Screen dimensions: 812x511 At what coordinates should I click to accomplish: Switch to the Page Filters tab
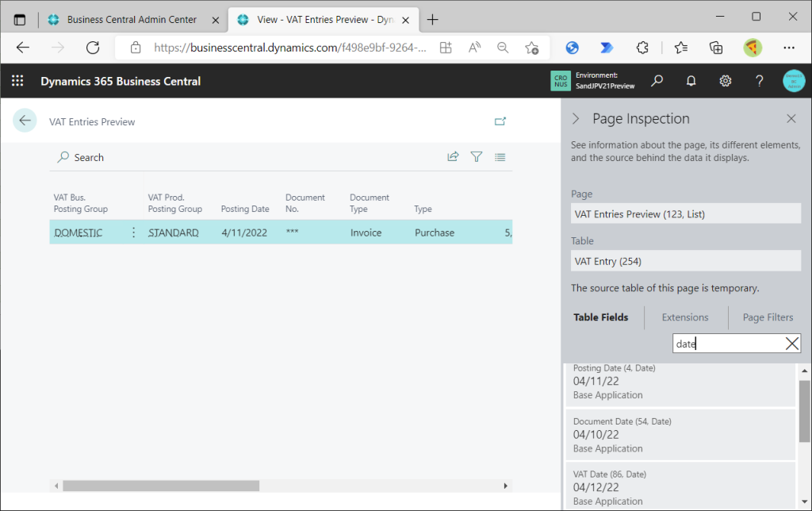(x=768, y=317)
